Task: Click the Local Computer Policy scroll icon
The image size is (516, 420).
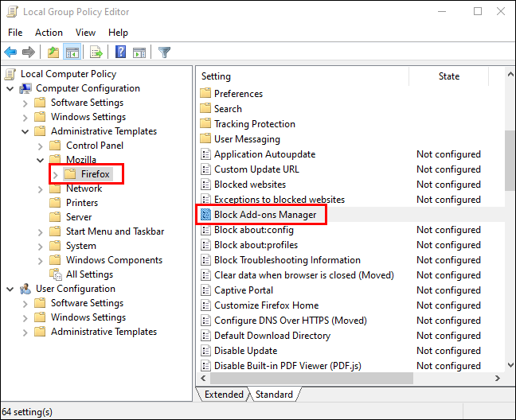Action: pyautogui.click(x=10, y=74)
